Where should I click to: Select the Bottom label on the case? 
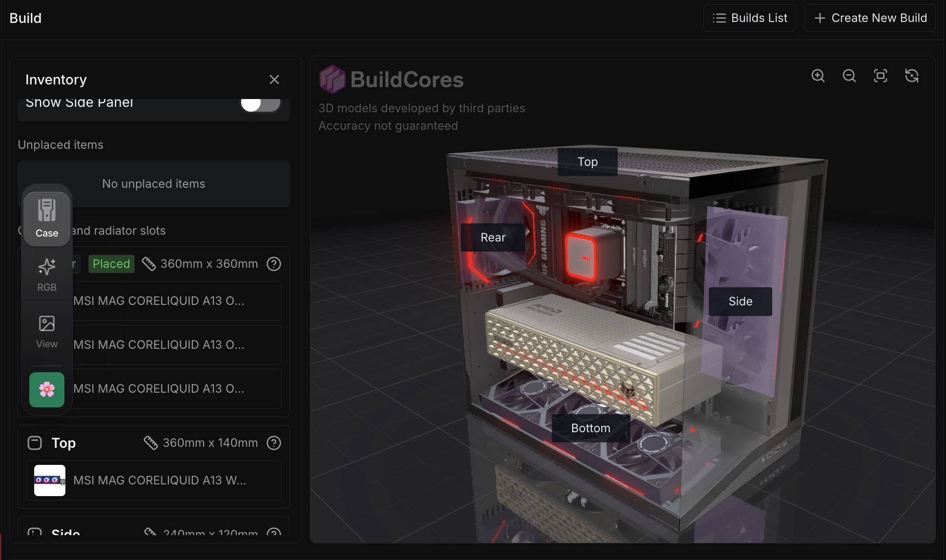click(591, 428)
